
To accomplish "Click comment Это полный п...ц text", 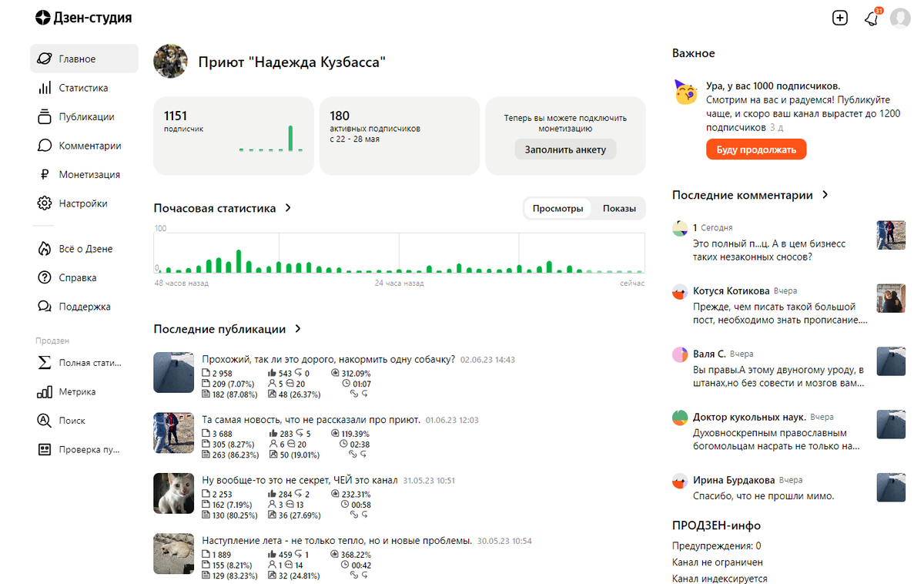I will tap(769, 250).
